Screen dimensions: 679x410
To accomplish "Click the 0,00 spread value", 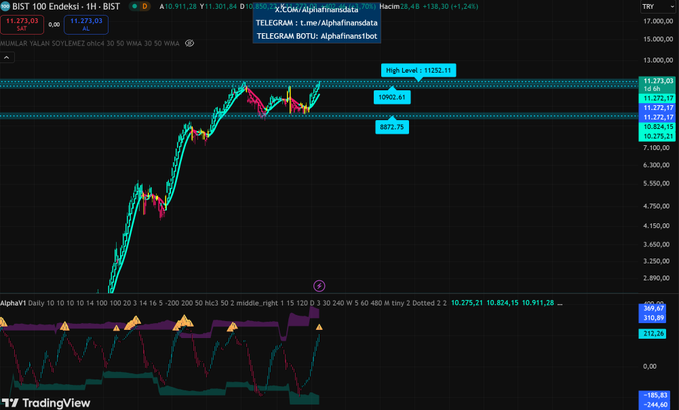I will click(54, 25).
